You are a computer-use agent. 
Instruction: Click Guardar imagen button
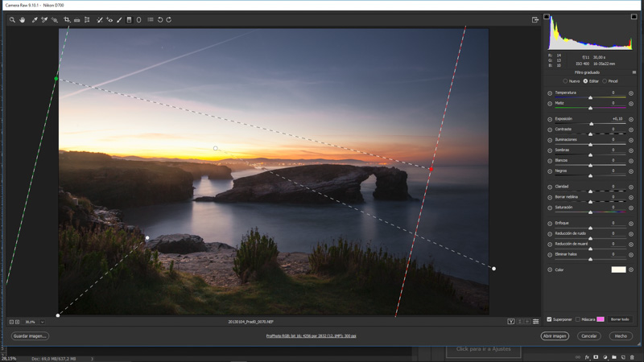30,336
